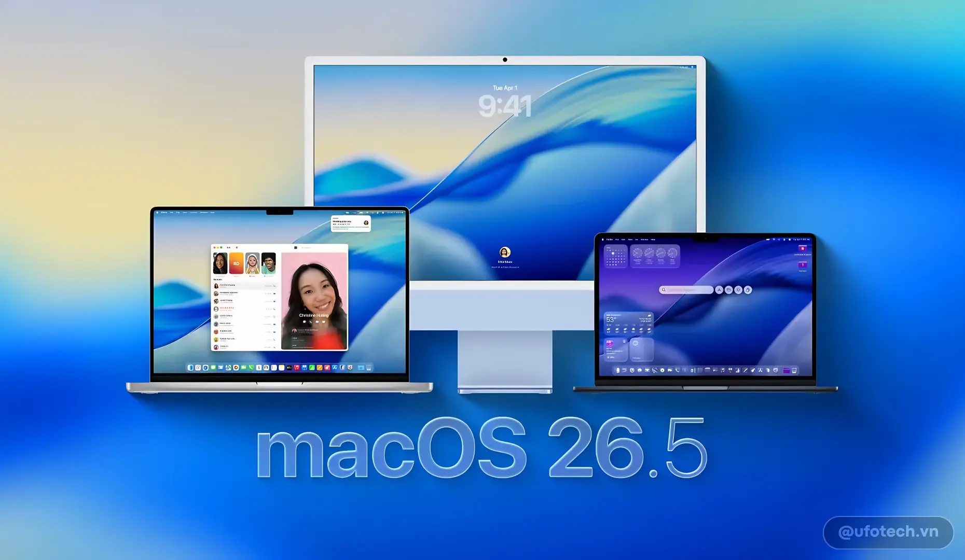
Task: Open Trash in the right MacBook's dock
Action: 794,370
